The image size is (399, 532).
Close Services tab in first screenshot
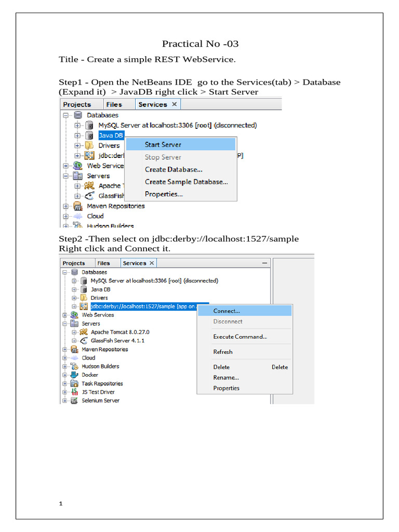click(x=175, y=104)
